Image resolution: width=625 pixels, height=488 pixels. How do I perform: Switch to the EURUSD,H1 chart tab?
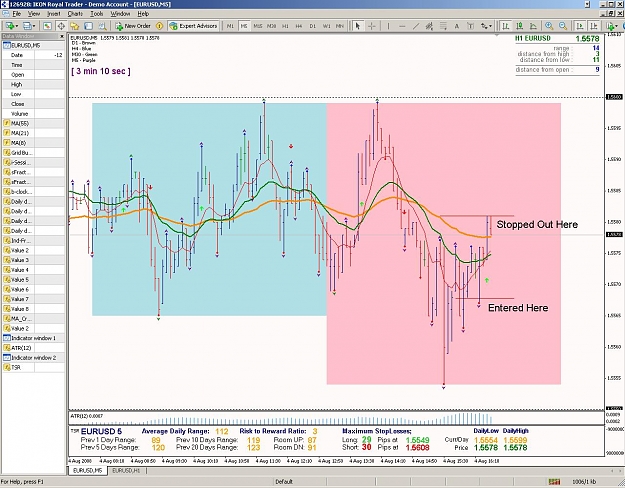point(126,471)
